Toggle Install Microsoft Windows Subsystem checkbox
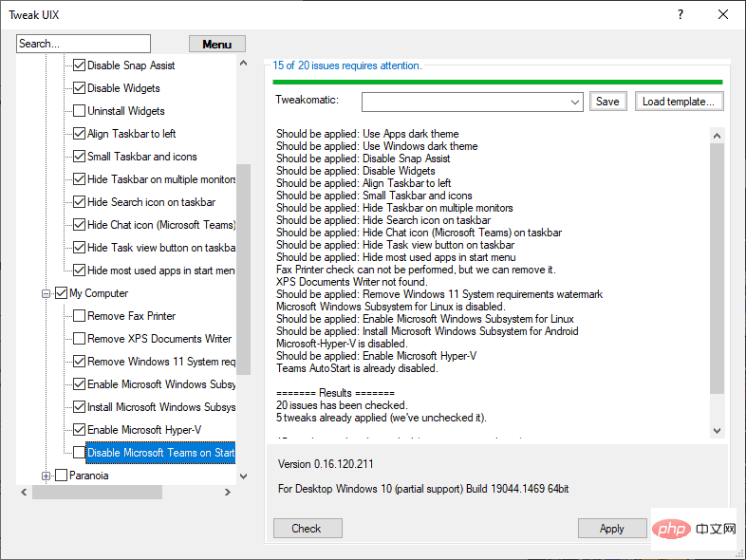 [x=80, y=407]
